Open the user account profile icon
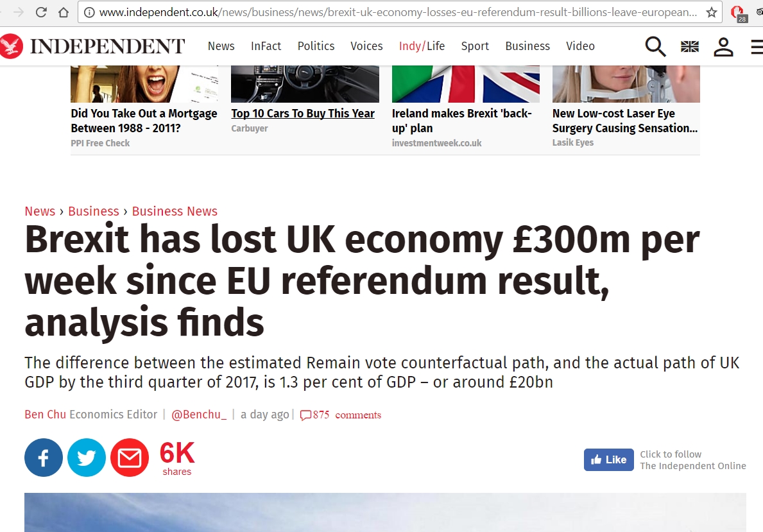Screen dimensions: 763x532 723,47
